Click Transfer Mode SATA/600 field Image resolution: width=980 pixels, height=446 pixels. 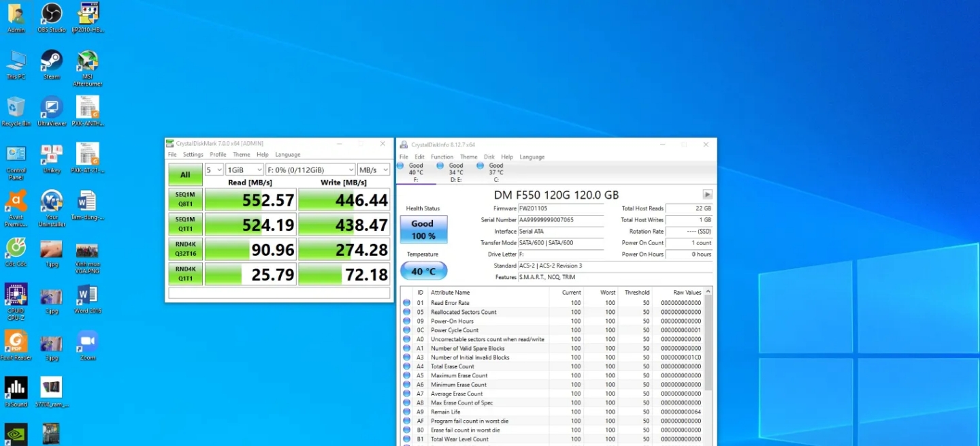pos(561,243)
